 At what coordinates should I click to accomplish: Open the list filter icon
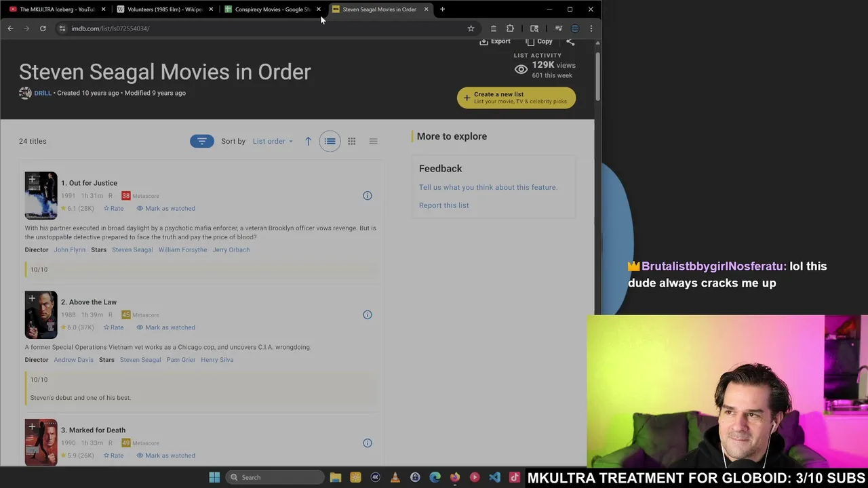pyautogui.click(x=201, y=141)
